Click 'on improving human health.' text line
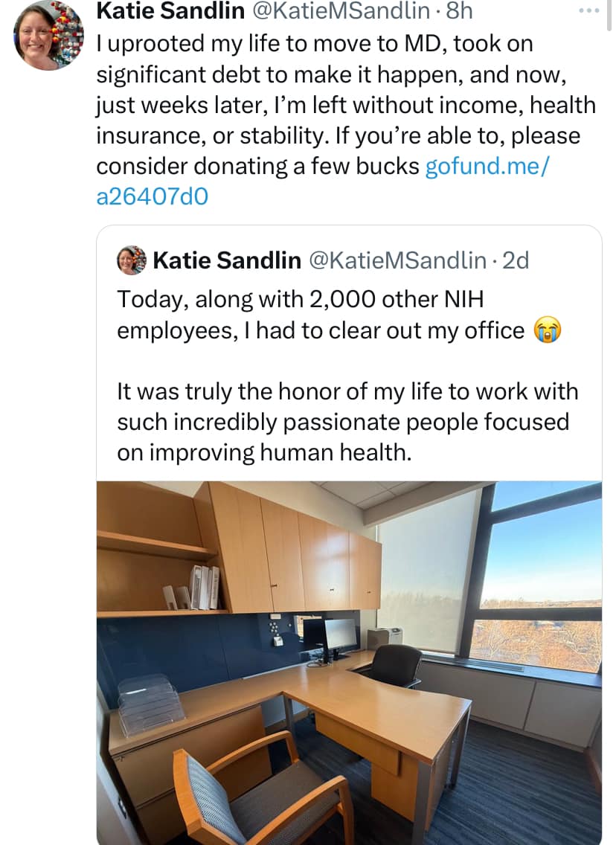616x845 pixels. click(x=263, y=452)
